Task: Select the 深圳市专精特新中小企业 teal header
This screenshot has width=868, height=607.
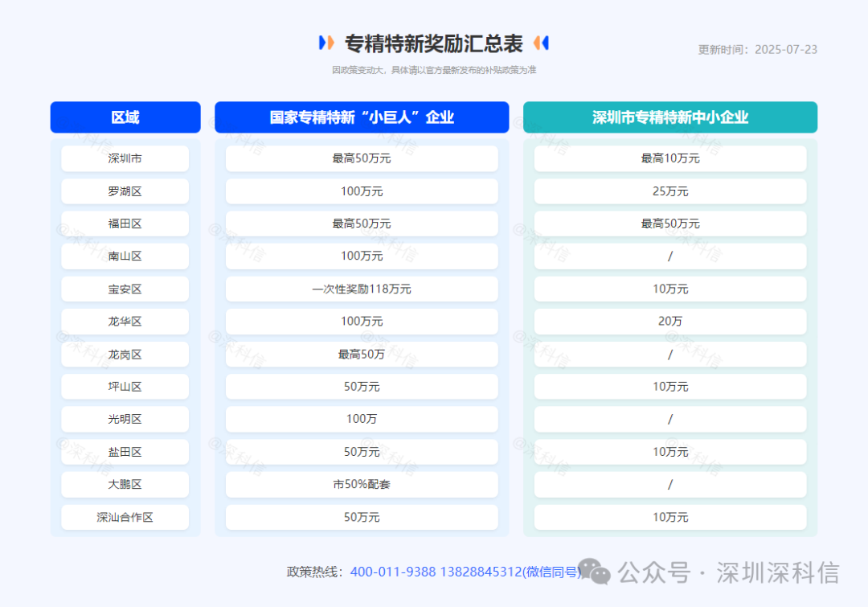Action: (670, 117)
